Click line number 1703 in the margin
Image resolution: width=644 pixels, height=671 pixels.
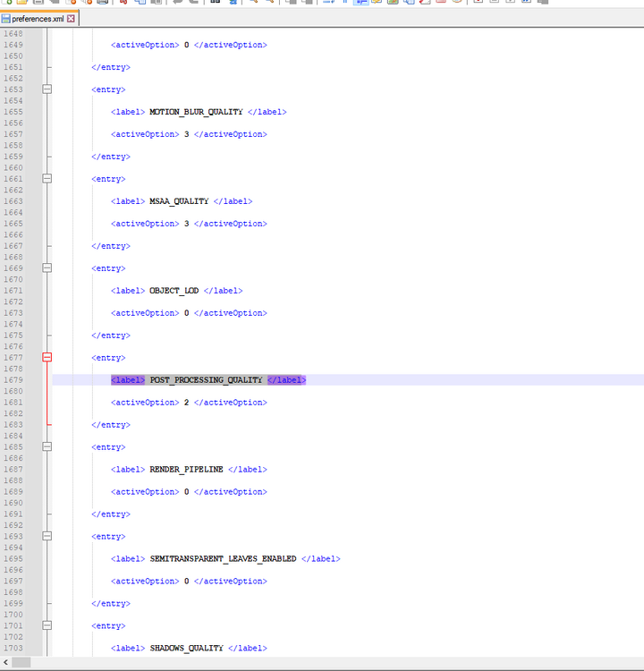coord(13,648)
